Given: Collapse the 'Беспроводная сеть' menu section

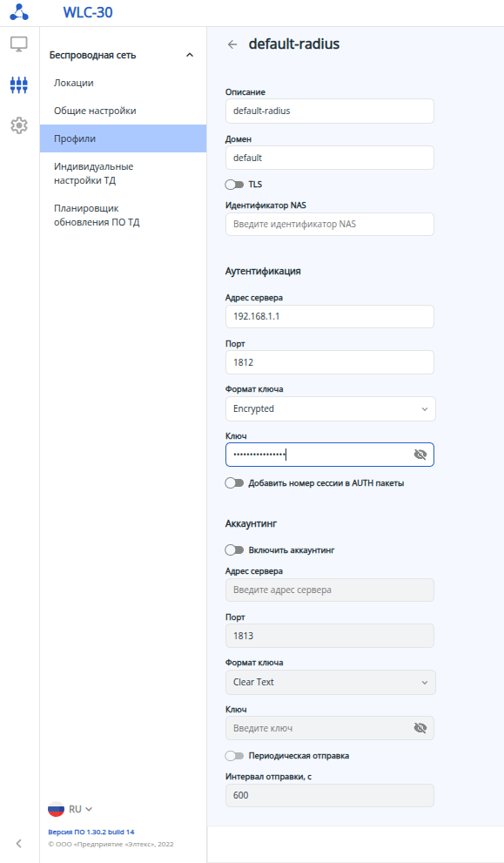Looking at the screenshot, I should [x=190, y=55].
